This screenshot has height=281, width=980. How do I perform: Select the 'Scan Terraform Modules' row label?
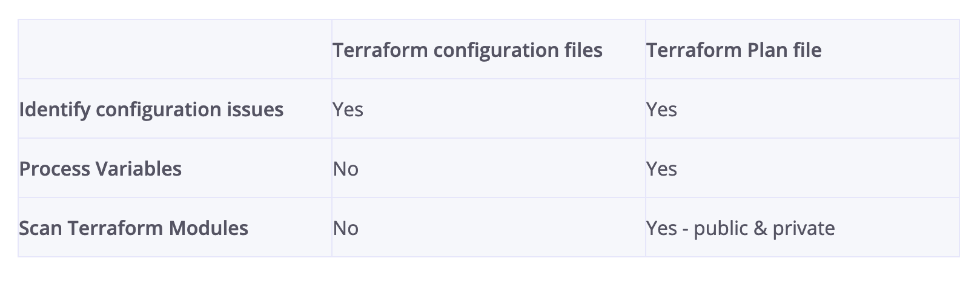coord(134,228)
